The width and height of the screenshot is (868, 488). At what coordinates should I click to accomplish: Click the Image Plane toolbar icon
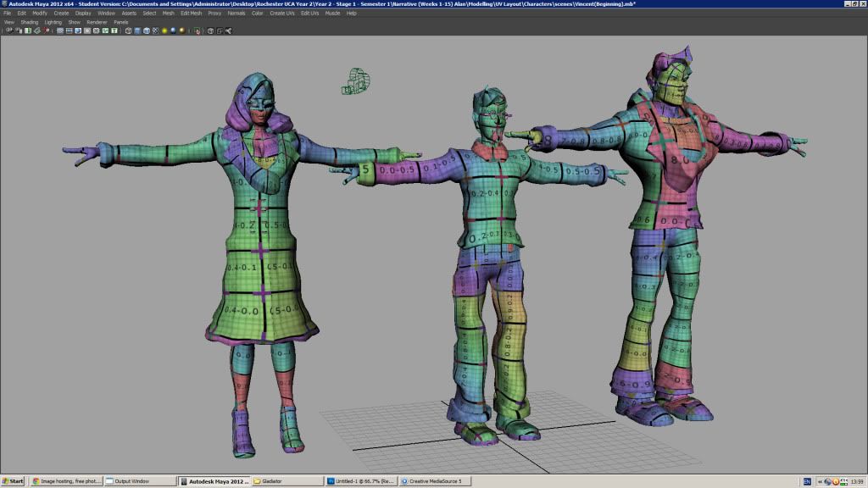(x=37, y=30)
